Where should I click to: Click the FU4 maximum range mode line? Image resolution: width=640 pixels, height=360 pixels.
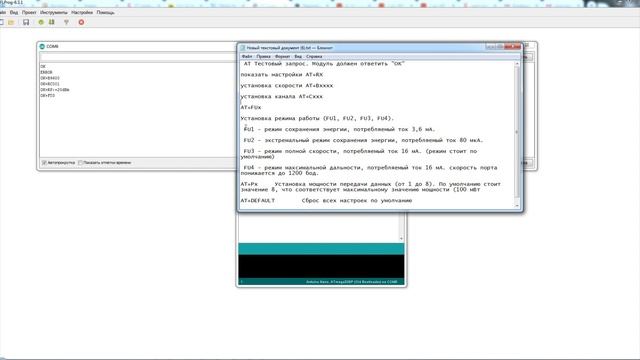point(369,170)
